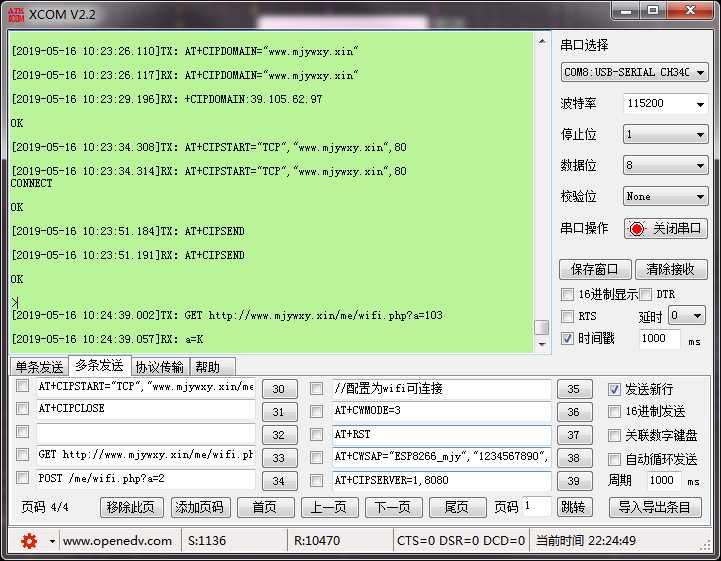The width and height of the screenshot is (721, 561).
Task: Switch to the 单条发送 tab
Action: (39, 367)
